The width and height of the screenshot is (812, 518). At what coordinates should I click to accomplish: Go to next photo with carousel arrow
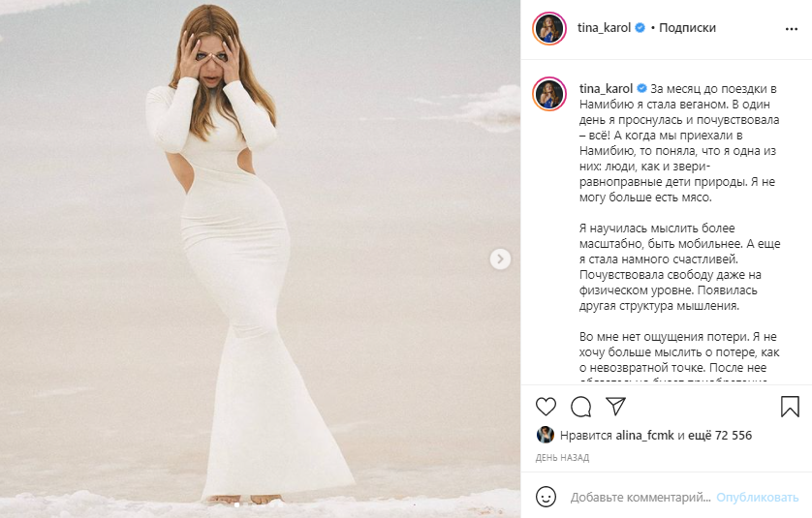coord(500,259)
